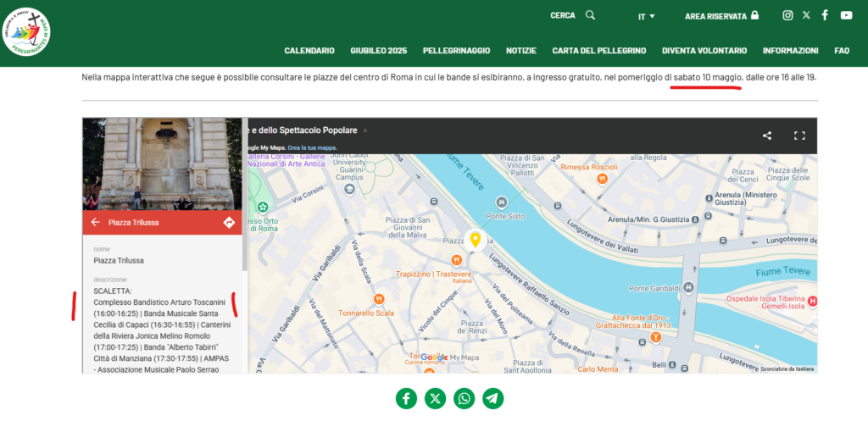
Task: Click 'Carlo Menta' map label
Action: 597,368
